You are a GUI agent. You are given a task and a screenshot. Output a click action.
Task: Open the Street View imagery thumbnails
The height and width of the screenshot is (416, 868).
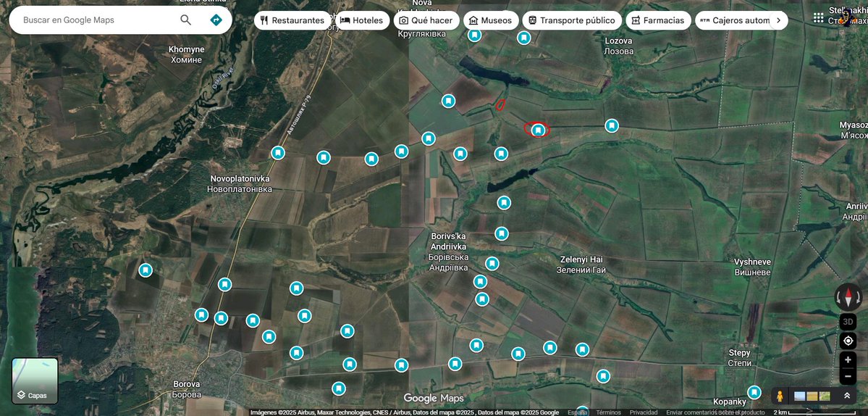tap(812, 396)
